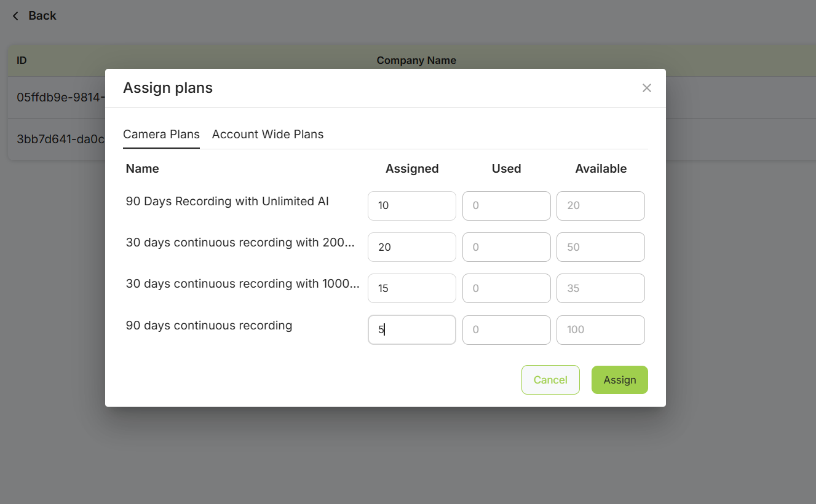
Task: Edit Assigned field for 90 Days Unlimited AI
Action: point(411,206)
